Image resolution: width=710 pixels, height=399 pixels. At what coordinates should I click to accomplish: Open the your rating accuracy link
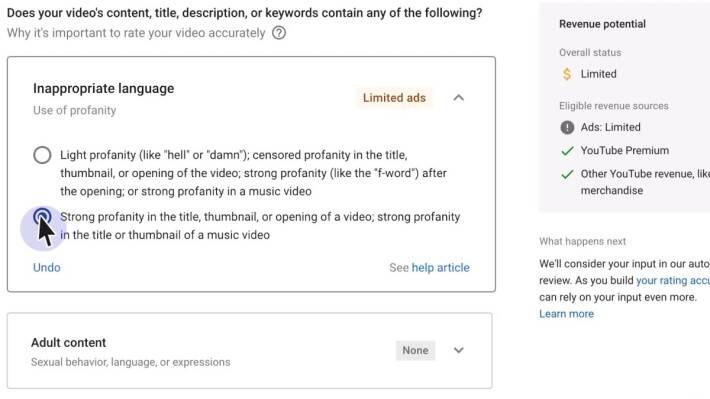coord(673,280)
